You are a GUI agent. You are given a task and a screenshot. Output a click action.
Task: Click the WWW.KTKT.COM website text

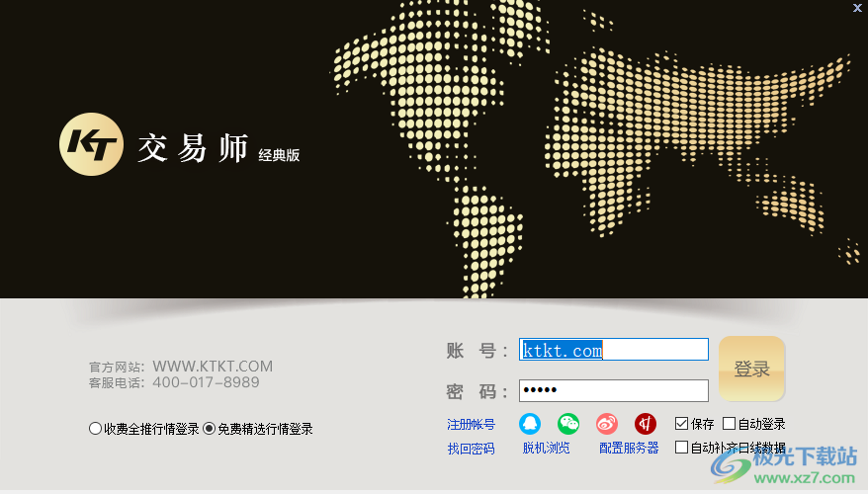(x=213, y=367)
